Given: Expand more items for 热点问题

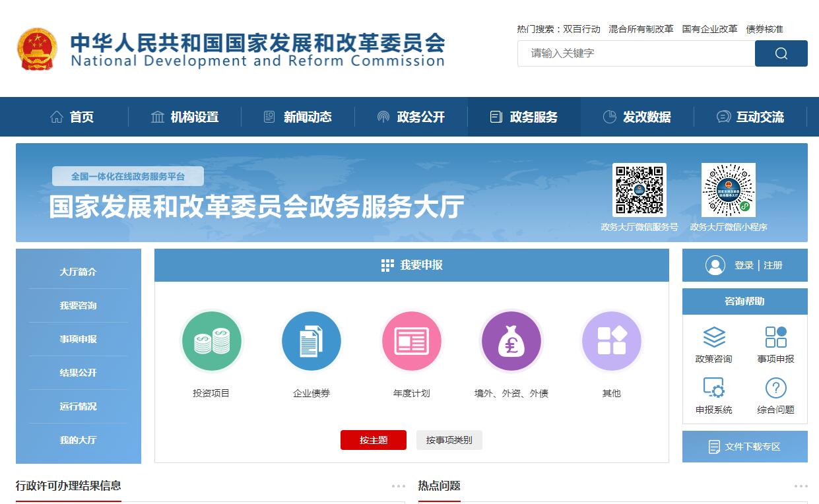Looking at the screenshot, I should point(801,486).
